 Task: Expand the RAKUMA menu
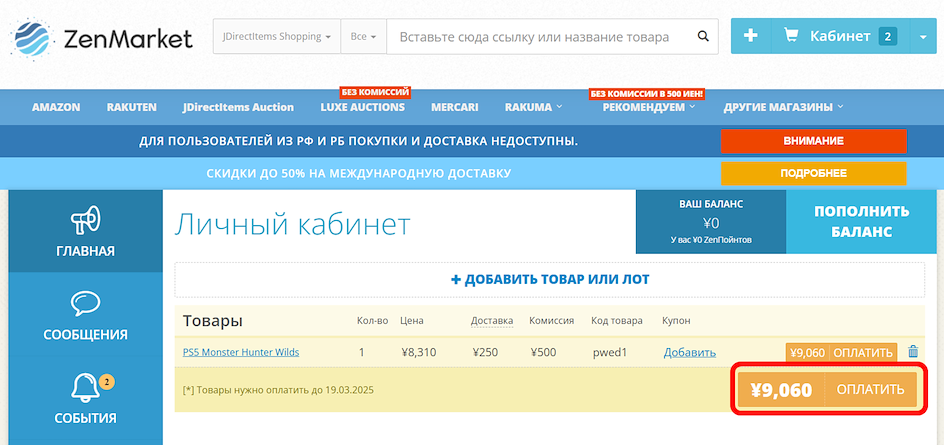click(534, 107)
